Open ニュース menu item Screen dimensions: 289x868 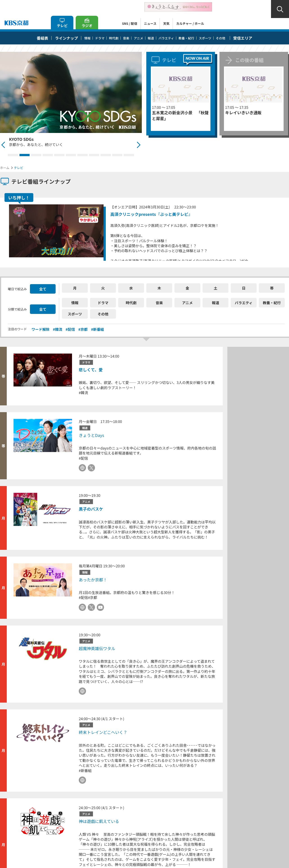pos(150,24)
